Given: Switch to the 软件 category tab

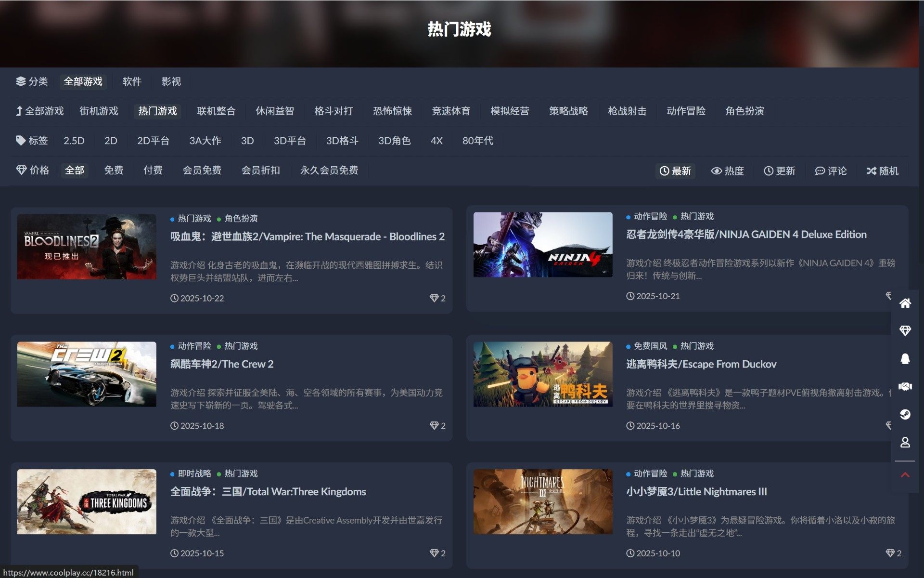Looking at the screenshot, I should pos(132,81).
